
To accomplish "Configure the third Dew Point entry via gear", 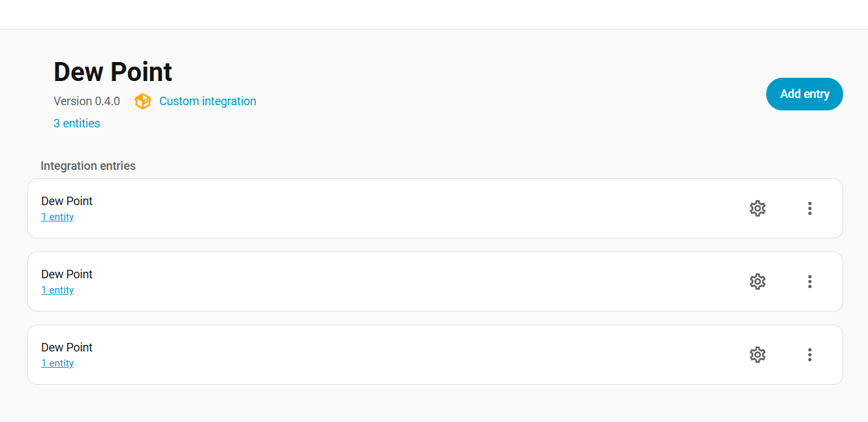I will (757, 355).
